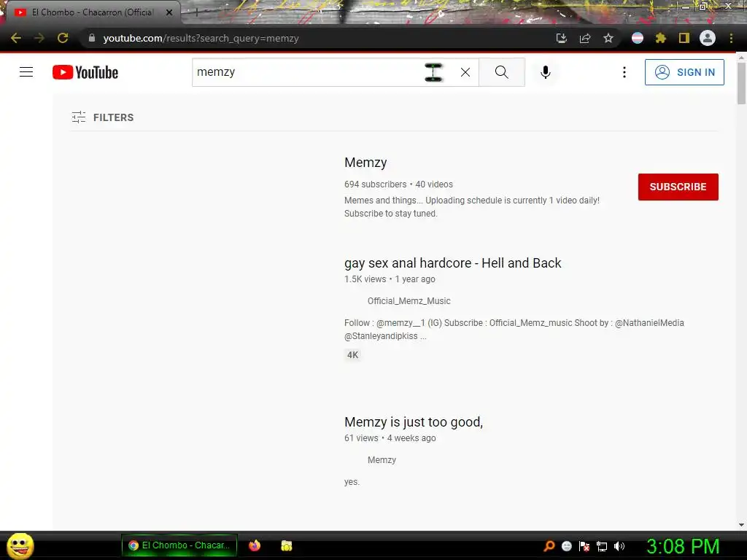Open a new browser tab

[x=196, y=13]
